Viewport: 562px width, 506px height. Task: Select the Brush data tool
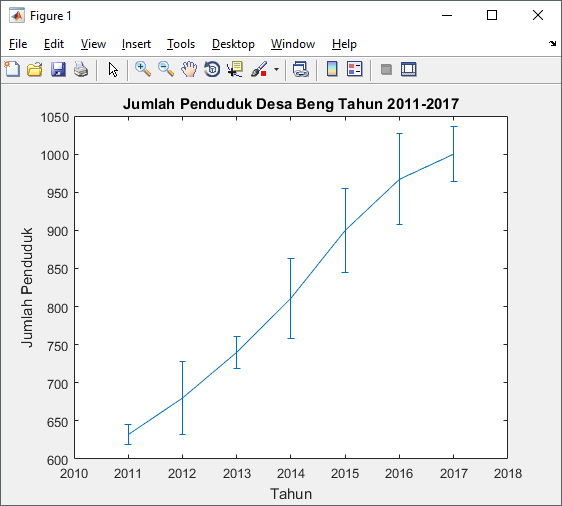click(259, 69)
